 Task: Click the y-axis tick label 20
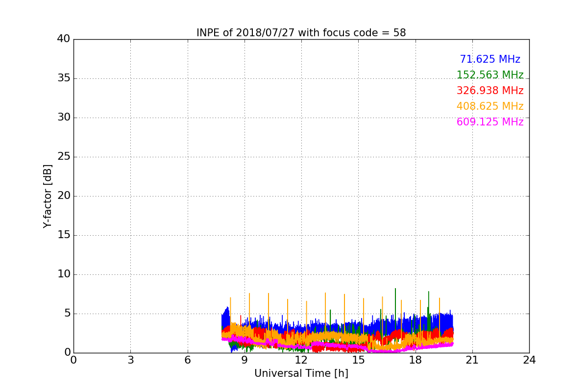[64, 196]
